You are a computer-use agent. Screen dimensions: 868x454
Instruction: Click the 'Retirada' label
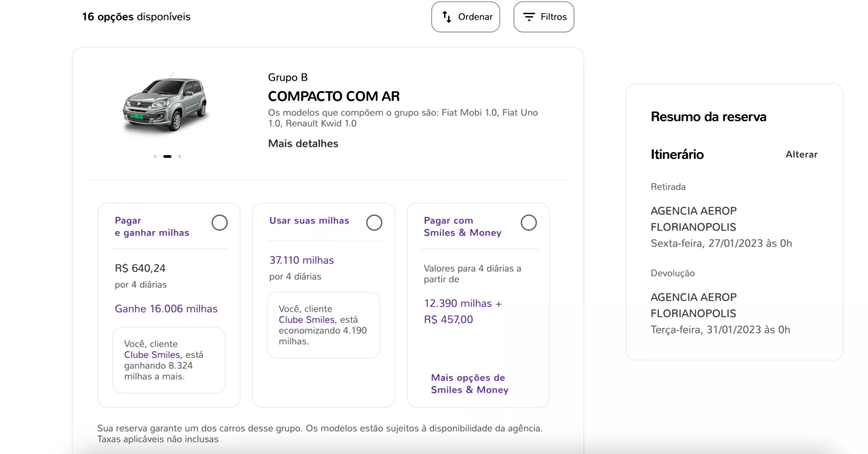coord(668,187)
